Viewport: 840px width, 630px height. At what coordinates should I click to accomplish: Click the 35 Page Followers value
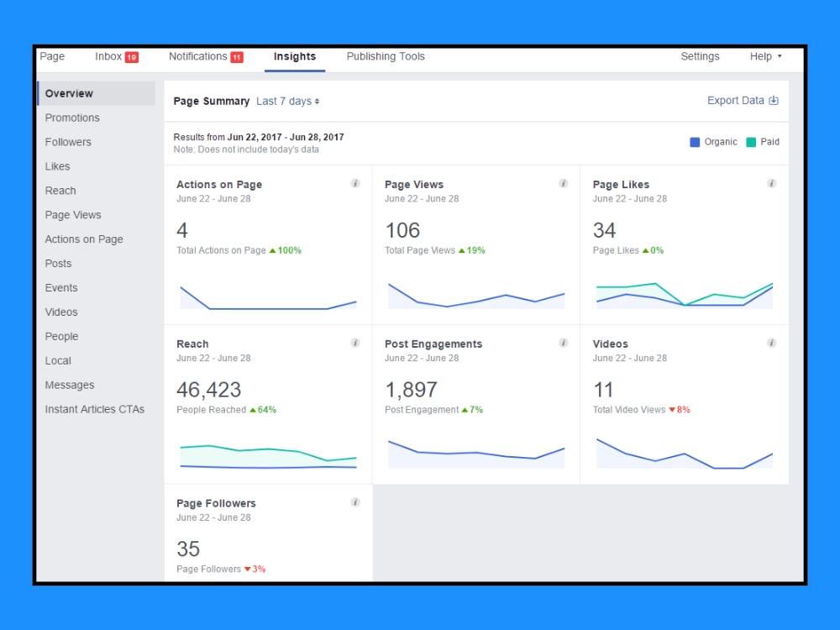[188, 549]
